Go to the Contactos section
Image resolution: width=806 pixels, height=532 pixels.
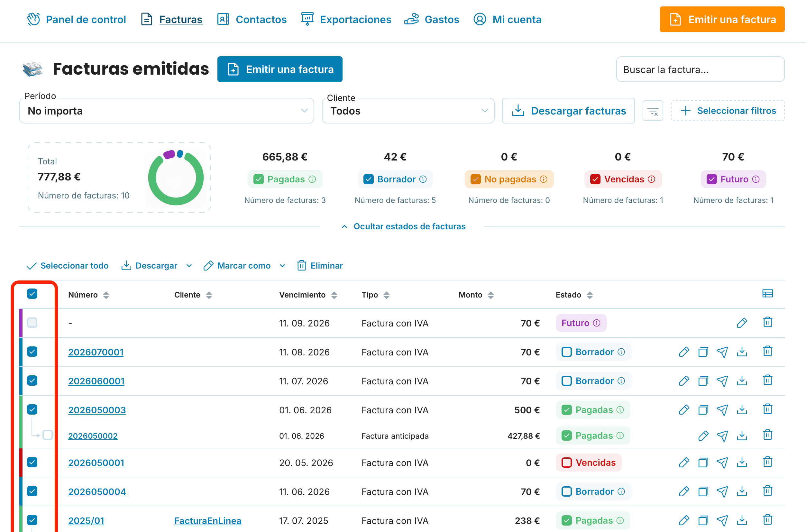coord(252,19)
